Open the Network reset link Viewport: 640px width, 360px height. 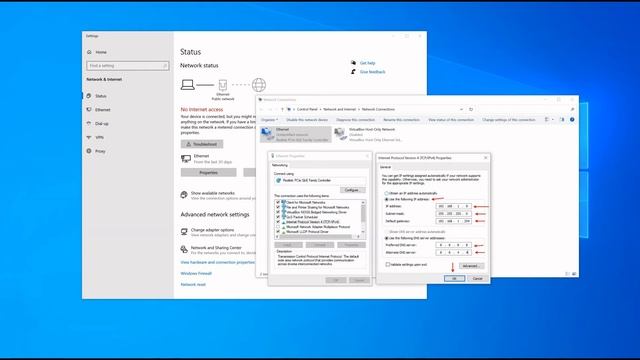193,284
